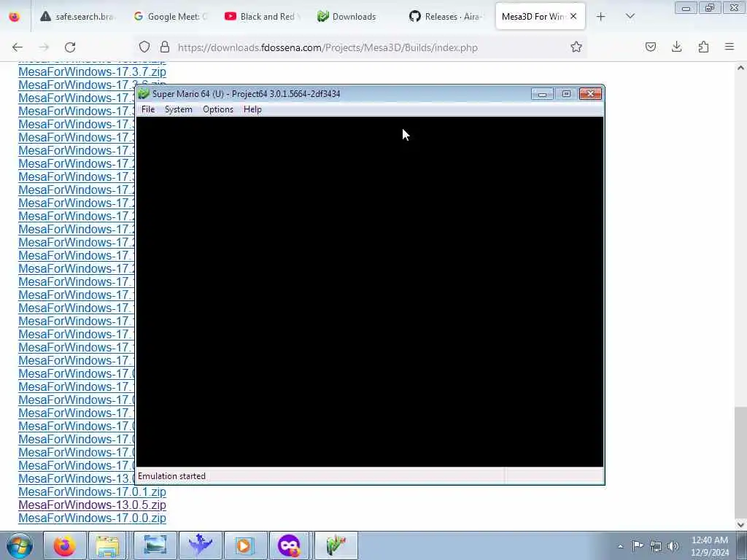Viewport: 747px width, 560px height.
Task: Open the network tray icon
Action: point(656,546)
